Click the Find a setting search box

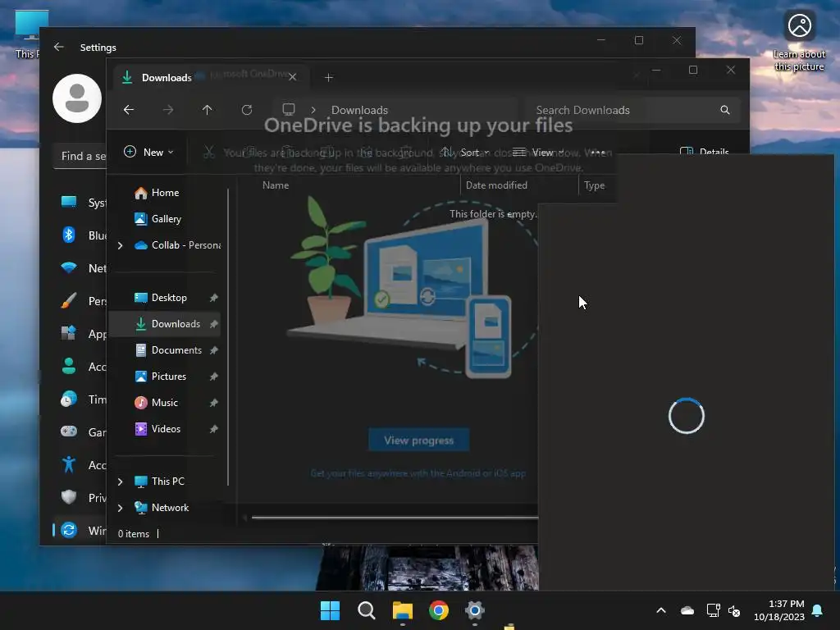(80, 156)
